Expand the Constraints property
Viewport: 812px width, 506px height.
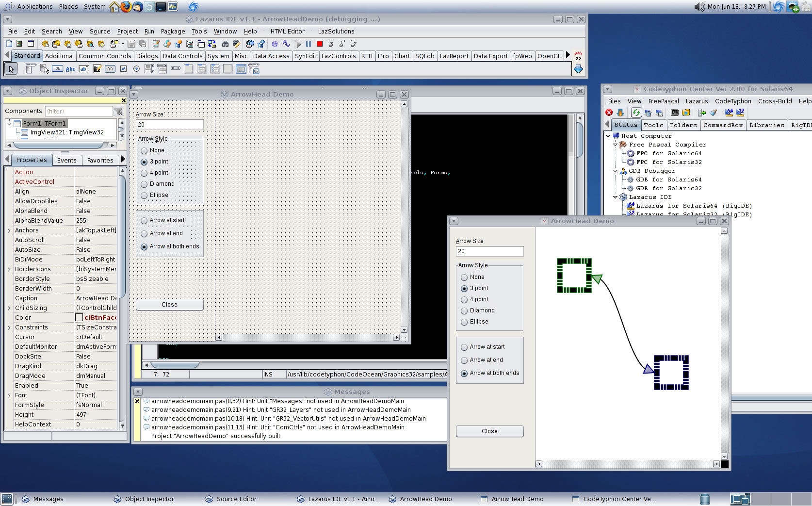9,327
